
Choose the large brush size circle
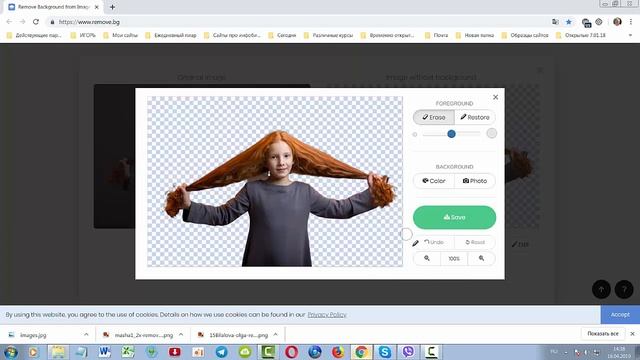(491, 133)
